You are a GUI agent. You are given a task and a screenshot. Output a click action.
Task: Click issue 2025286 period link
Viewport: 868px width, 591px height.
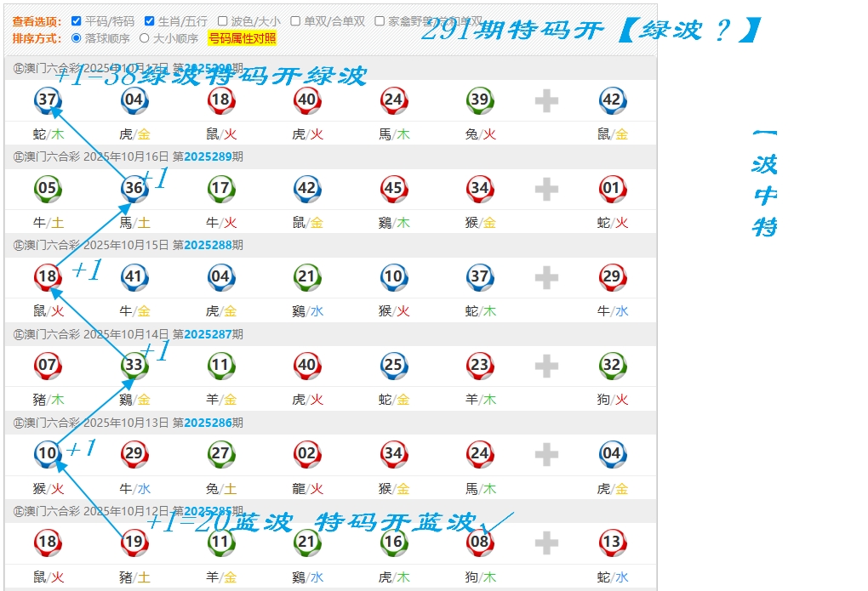[208, 423]
